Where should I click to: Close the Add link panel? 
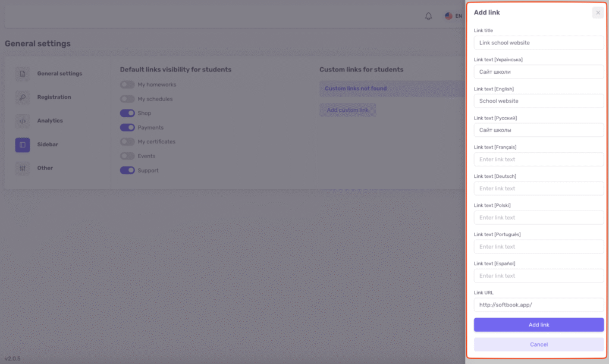coord(598,12)
